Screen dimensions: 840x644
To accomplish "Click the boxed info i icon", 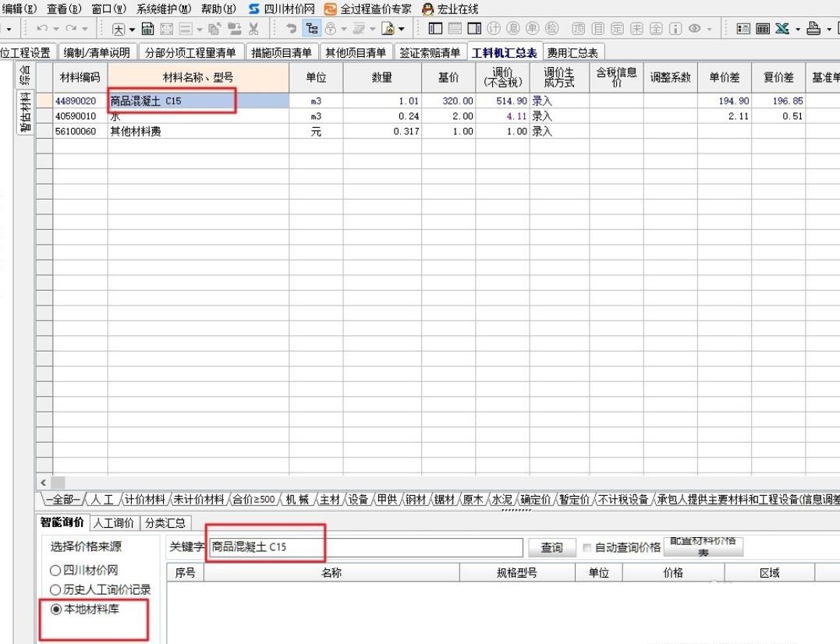I will point(675,28).
